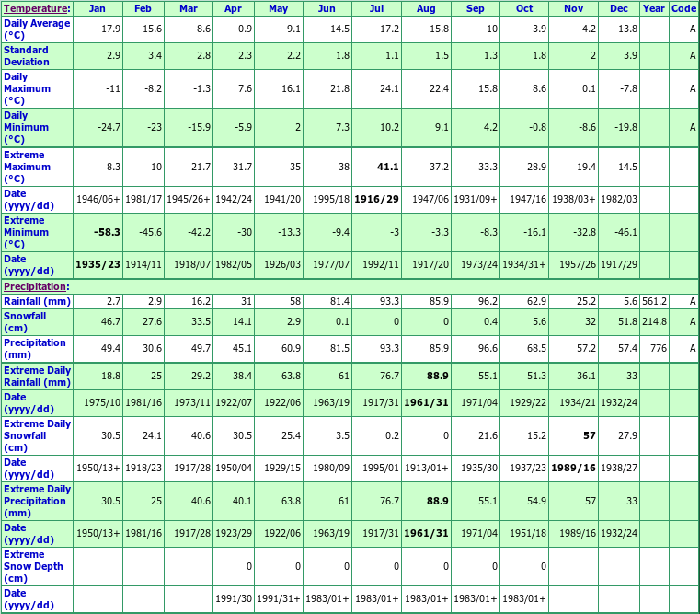Select the 561.2 yearly rainfall total cell
The width and height of the screenshot is (700, 614).
pyautogui.click(x=654, y=301)
